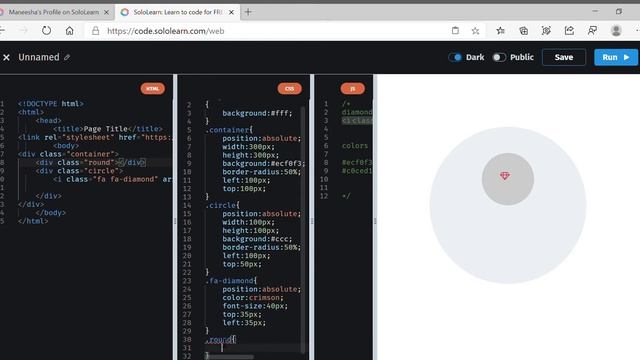Viewport: 640px width, 360px height.
Task: Click the fa fa-diamond icon tag line
Action: (x=112, y=179)
